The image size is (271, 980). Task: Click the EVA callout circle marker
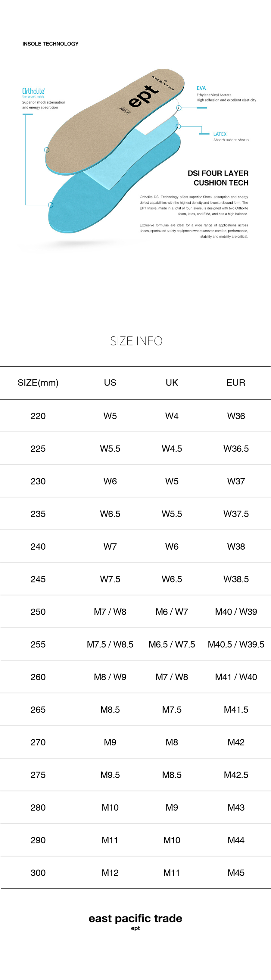click(x=179, y=108)
